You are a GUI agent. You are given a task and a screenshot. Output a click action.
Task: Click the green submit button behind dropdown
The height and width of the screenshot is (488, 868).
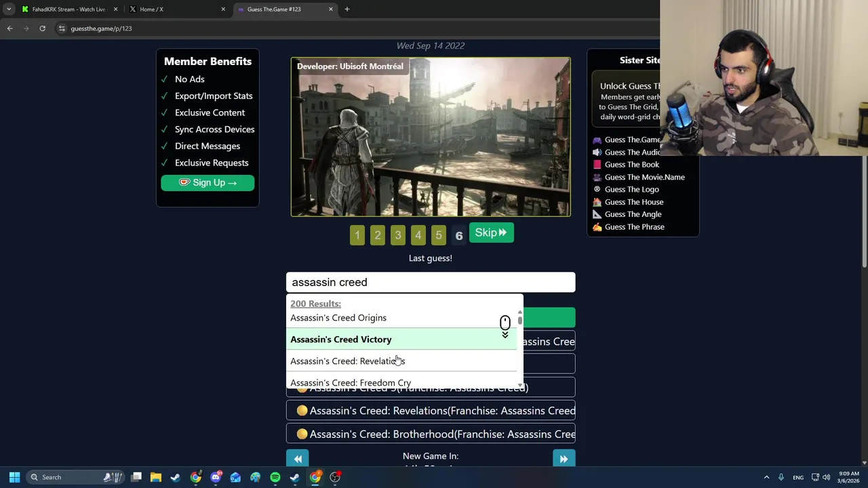coord(549,317)
